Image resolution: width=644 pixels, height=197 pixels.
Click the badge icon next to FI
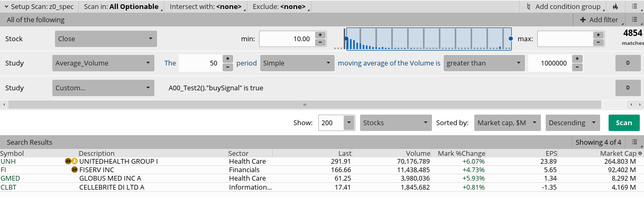click(x=75, y=170)
